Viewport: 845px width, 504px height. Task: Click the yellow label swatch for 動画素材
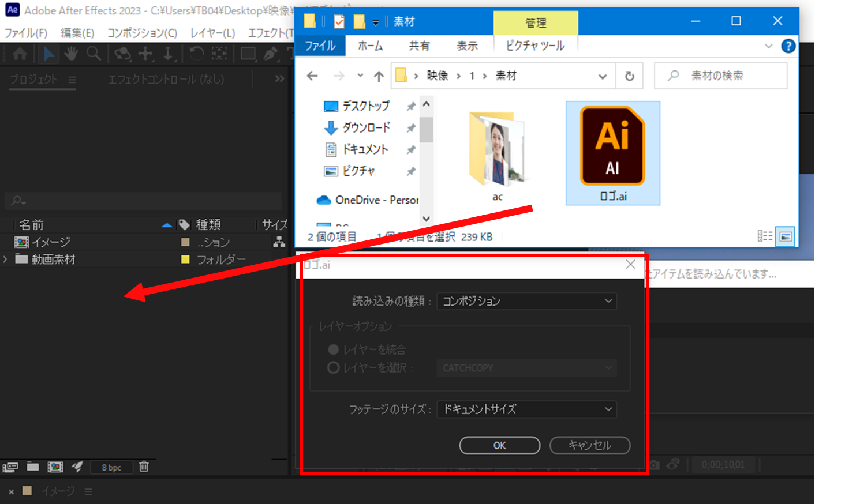click(185, 259)
